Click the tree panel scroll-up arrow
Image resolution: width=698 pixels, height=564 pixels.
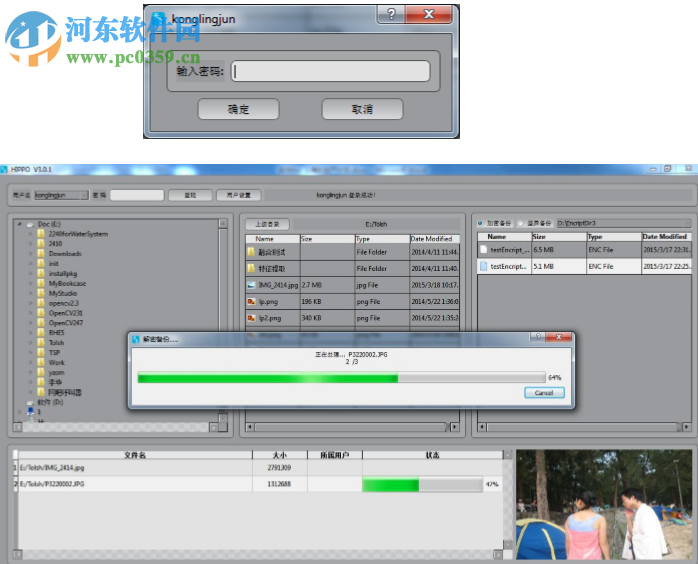pos(223,223)
